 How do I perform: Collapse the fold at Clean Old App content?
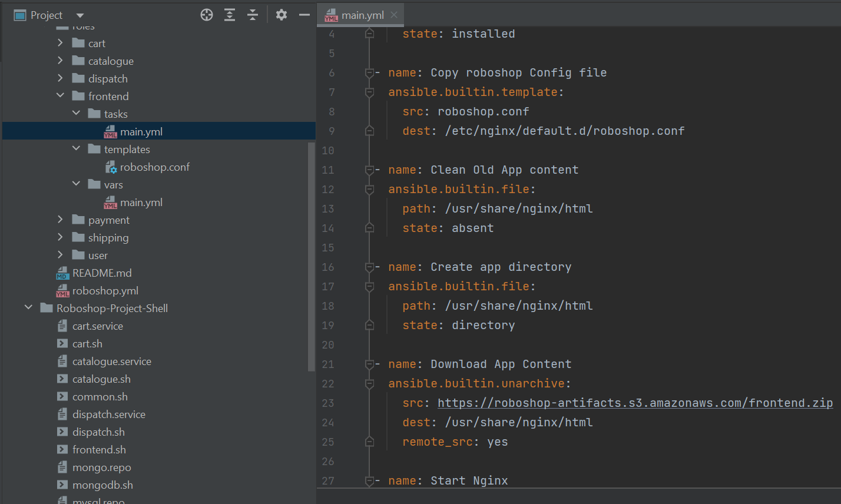(x=369, y=170)
